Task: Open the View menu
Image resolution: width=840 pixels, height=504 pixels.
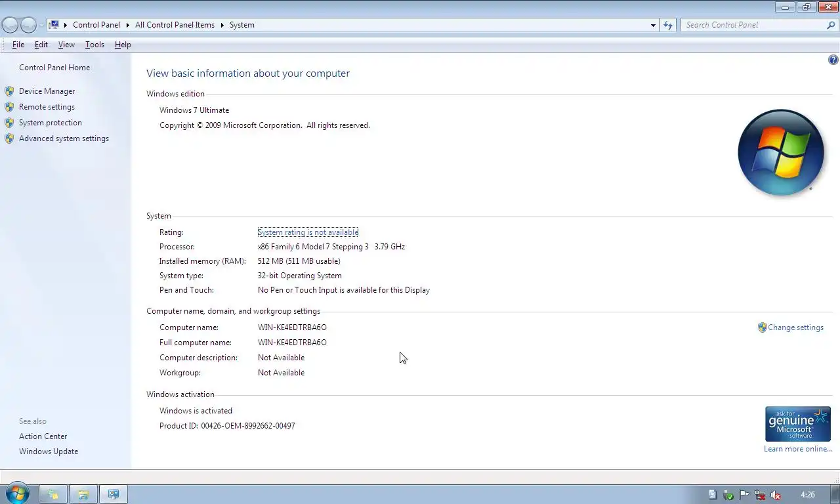Action: point(66,45)
